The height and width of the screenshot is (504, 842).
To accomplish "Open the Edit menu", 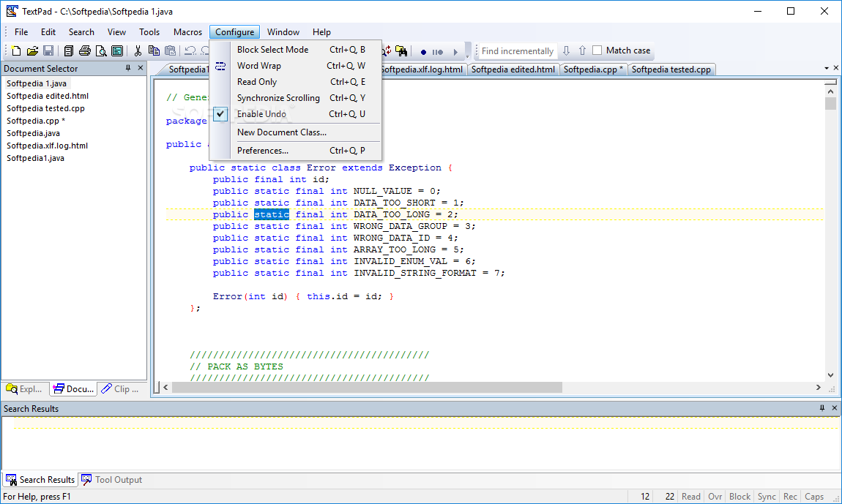I will tap(48, 32).
